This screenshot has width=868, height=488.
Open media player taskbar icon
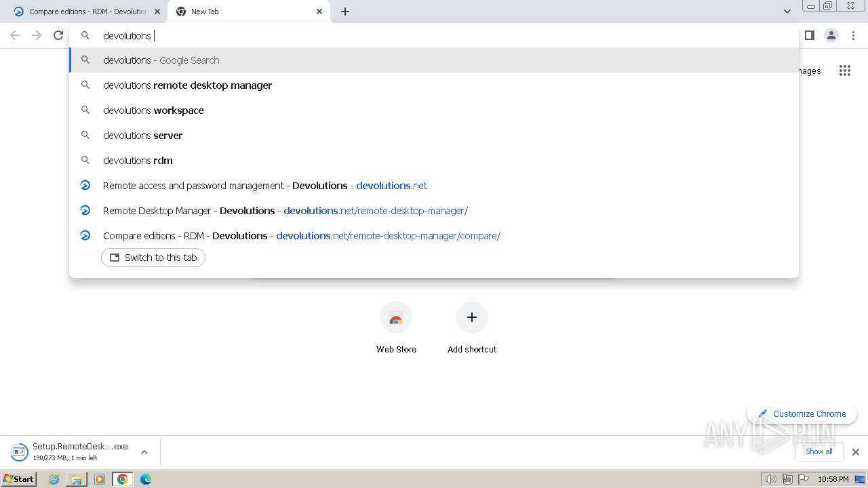(100, 479)
